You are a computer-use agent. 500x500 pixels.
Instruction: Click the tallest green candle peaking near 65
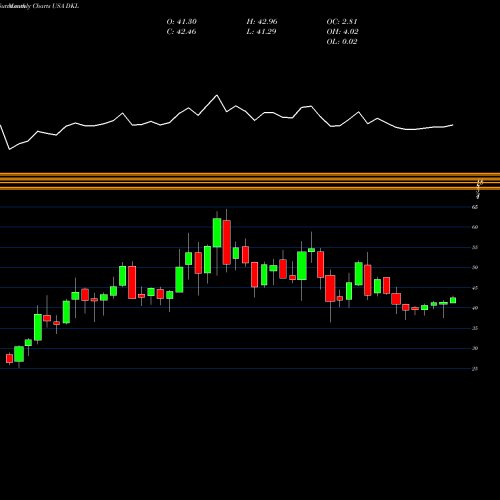[x=217, y=233]
